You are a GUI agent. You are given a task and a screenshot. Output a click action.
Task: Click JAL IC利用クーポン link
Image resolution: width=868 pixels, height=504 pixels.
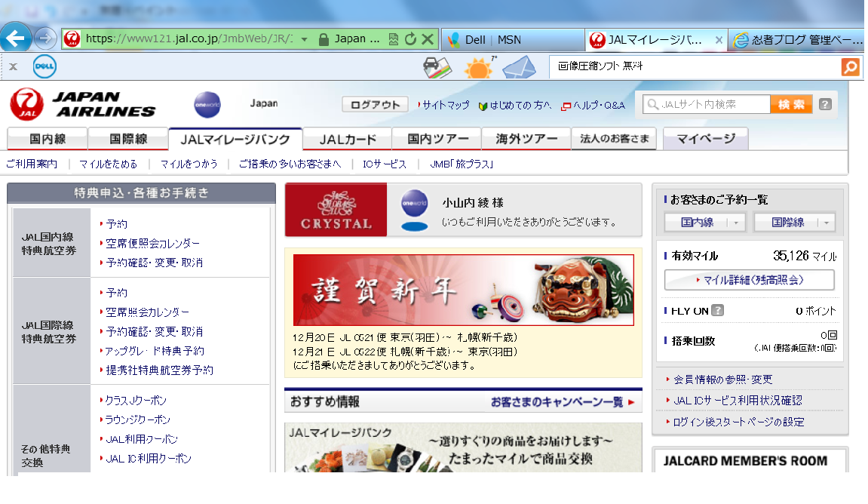149,458
